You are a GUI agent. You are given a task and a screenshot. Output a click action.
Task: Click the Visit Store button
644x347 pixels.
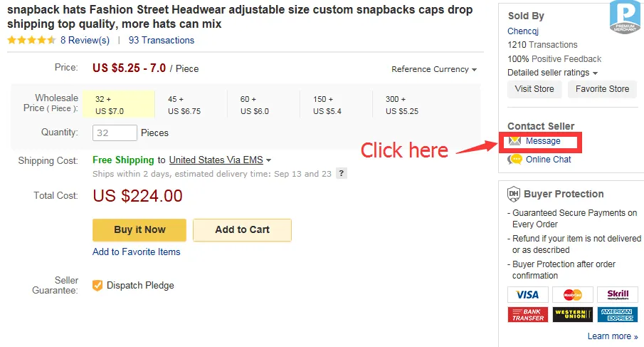coord(534,89)
